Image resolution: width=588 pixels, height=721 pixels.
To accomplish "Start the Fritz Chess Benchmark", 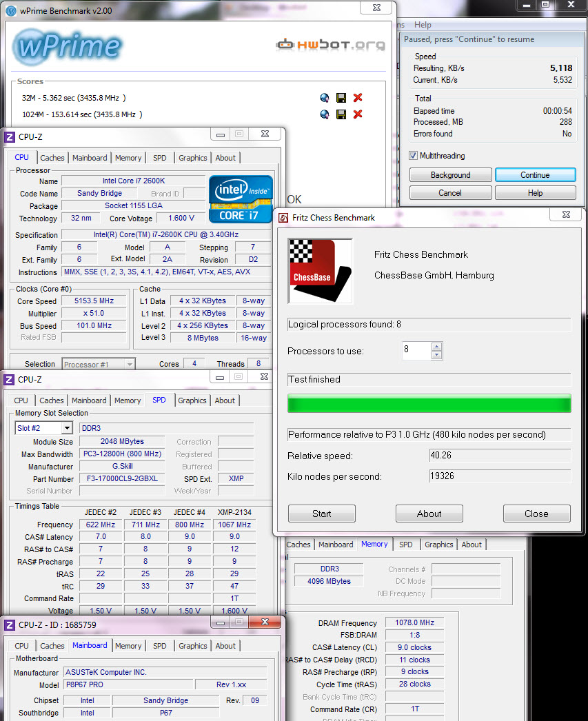I will [322, 514].
